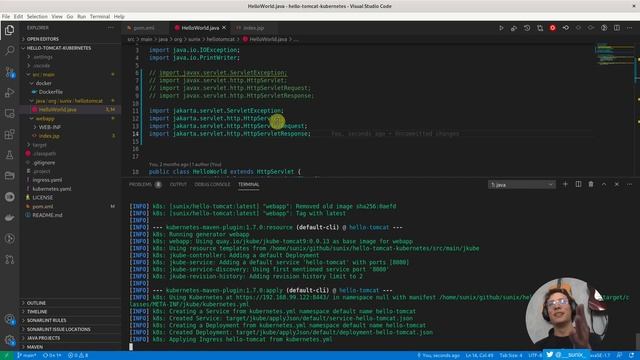Open Explorer More Actions ellipsis
This screenshot has height=360, width=640.
(111, 28)
